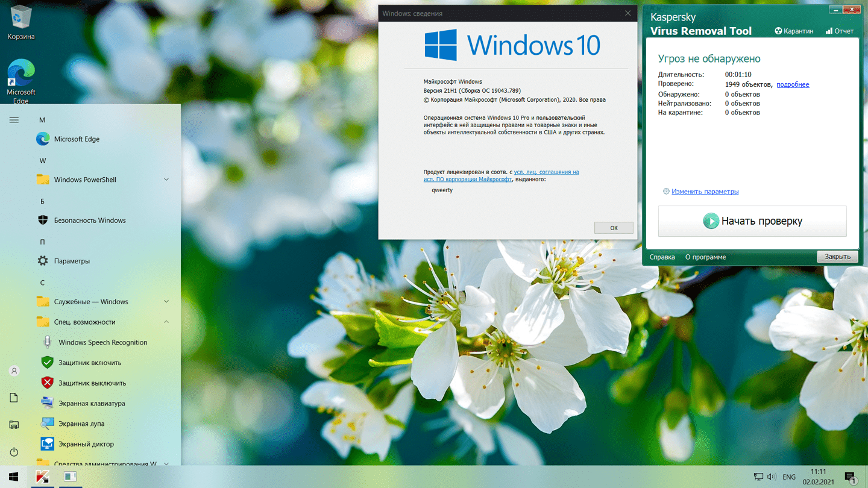Collapse the Спец. возможности folder chevron

[x=166, y=322]
